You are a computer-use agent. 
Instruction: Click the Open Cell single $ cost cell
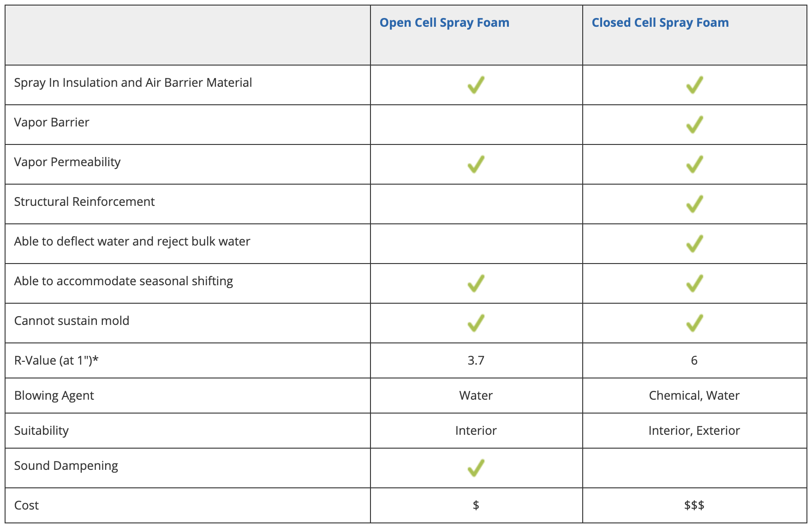coord(476,505)
